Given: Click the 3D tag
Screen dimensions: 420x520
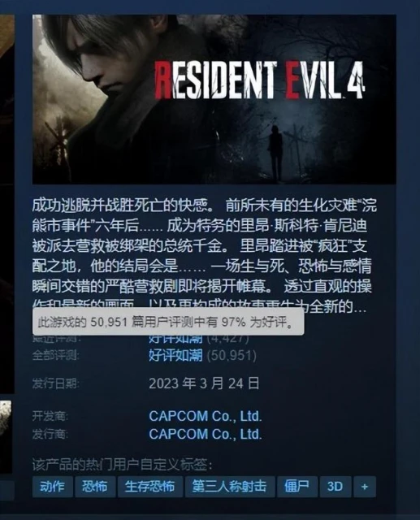Looking at the screenshot, I should click(336, 487).
